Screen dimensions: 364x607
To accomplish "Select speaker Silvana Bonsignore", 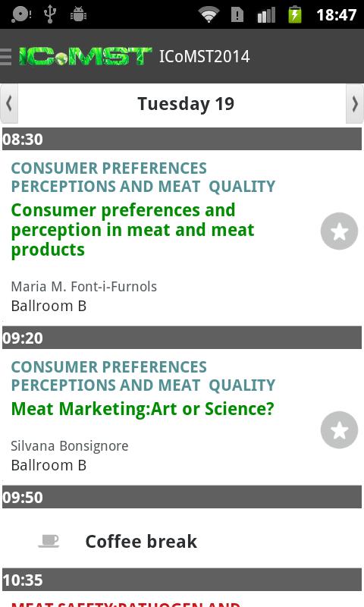I will coord(70,446).
